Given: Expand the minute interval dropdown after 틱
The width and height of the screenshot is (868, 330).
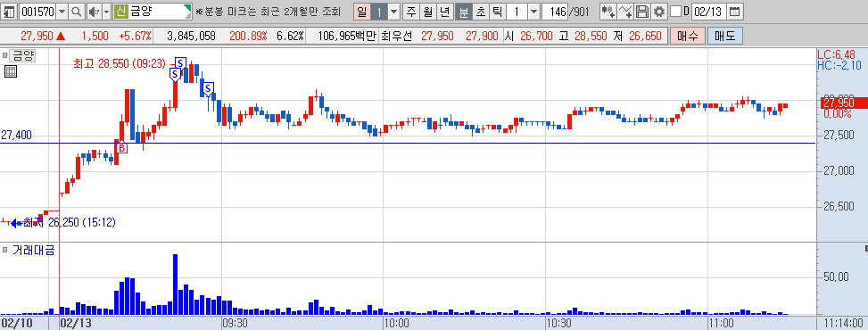Looking at the screenshot, I should [x=533, y=11].
